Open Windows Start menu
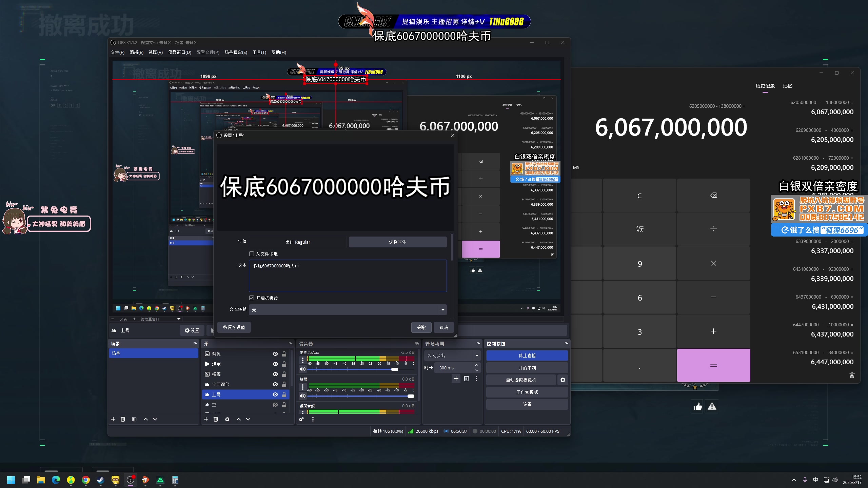868x488 pixels. pyautogui.click(x=11, y=480)
